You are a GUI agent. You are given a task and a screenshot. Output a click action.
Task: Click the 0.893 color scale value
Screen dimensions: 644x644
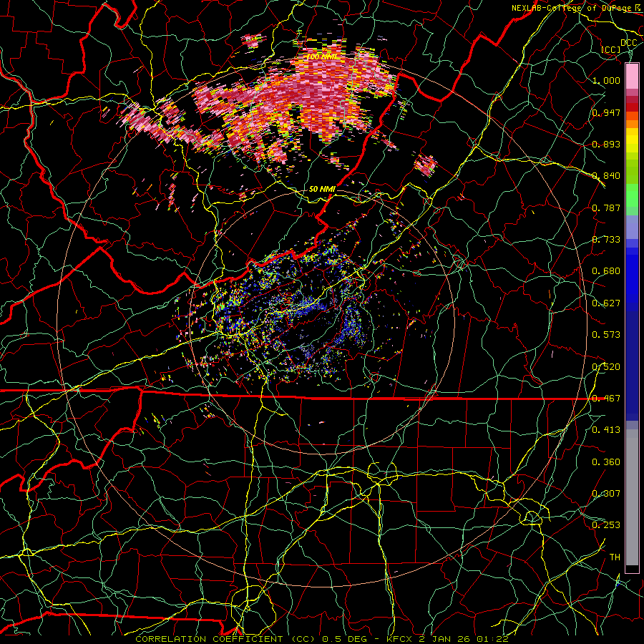coord(606,144)
